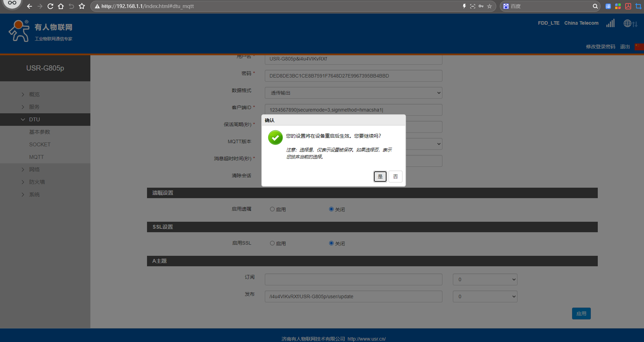Click the 退出 logout link
The height and width of the screenshot is (342, 644).
(x=625, y=47)
